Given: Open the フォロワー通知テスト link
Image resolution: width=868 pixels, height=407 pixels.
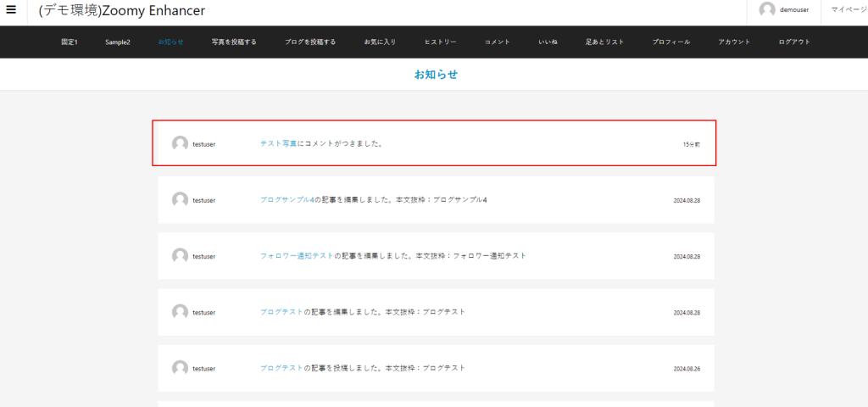Looking at the screenshot, I should click(297, 256).
